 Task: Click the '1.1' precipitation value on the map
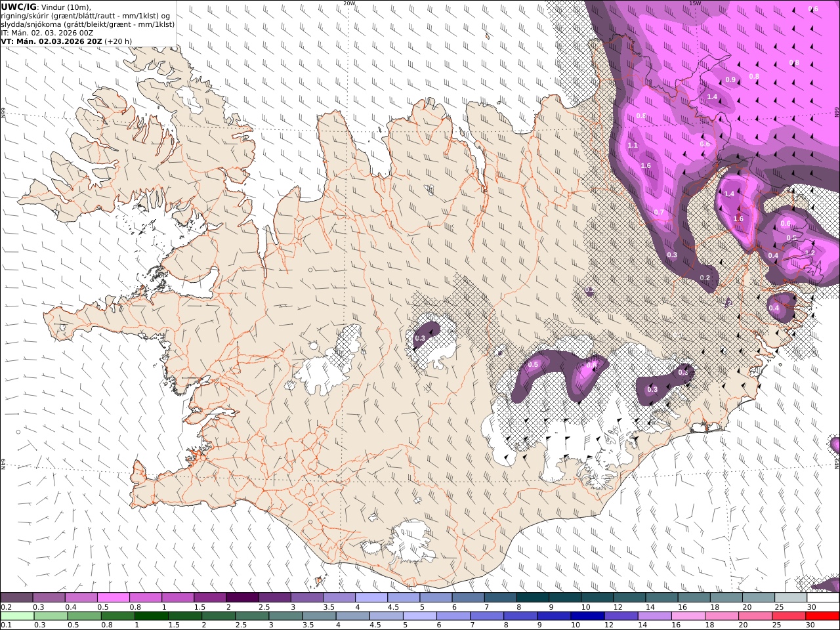(633, 146)
